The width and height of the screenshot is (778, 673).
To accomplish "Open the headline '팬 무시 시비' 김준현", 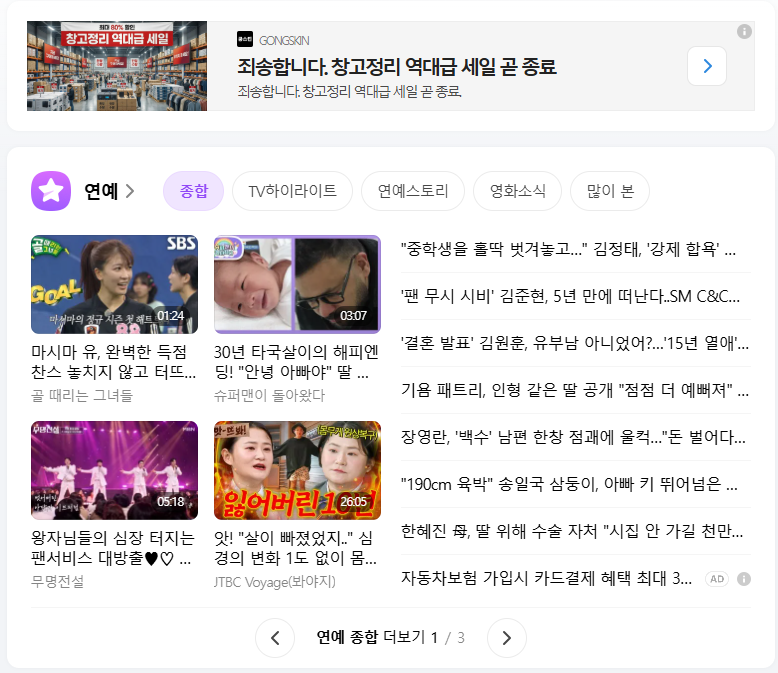I will (x=570, y=296).
